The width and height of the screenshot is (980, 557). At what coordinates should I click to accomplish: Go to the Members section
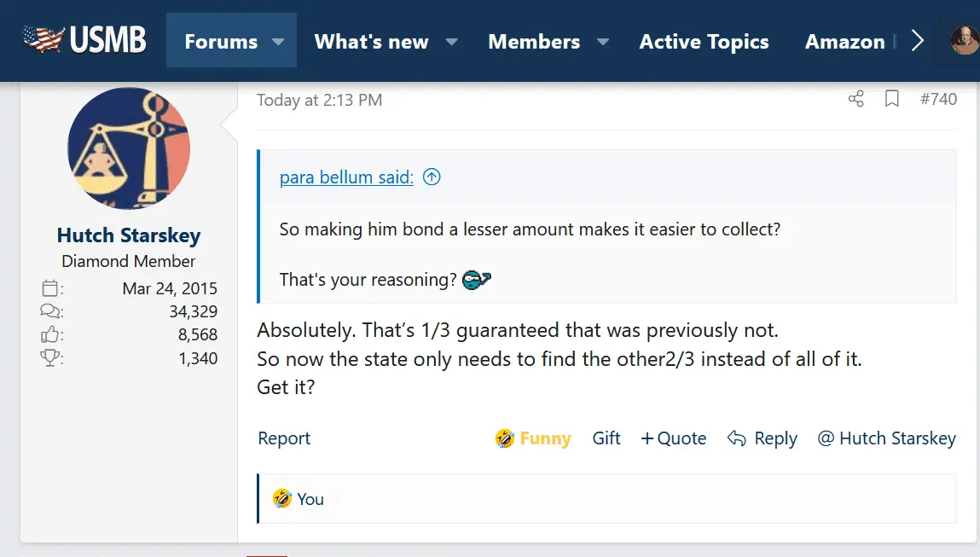point(534,41)
